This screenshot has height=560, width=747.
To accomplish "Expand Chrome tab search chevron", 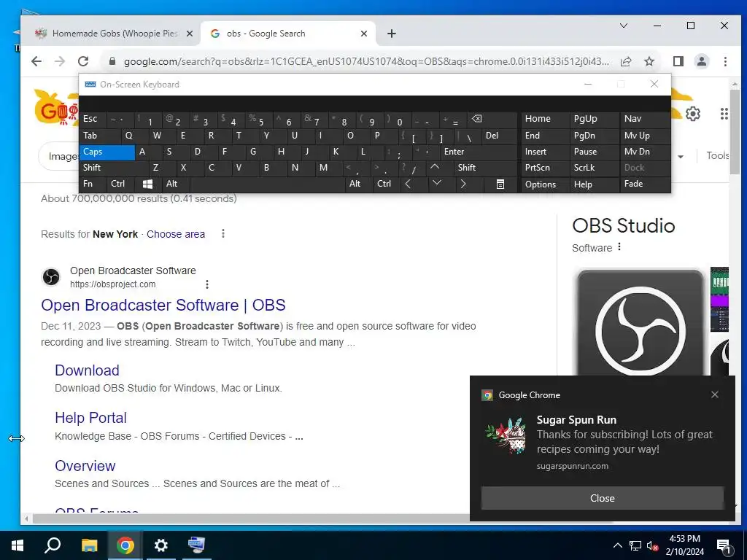I will (624, 26).
